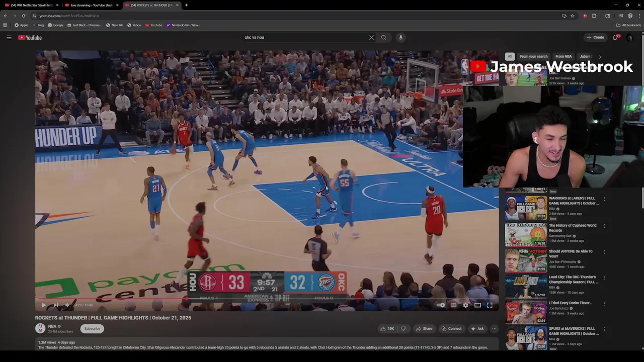
Task: Submit search with magnifier button
Action: coord(384,37)
